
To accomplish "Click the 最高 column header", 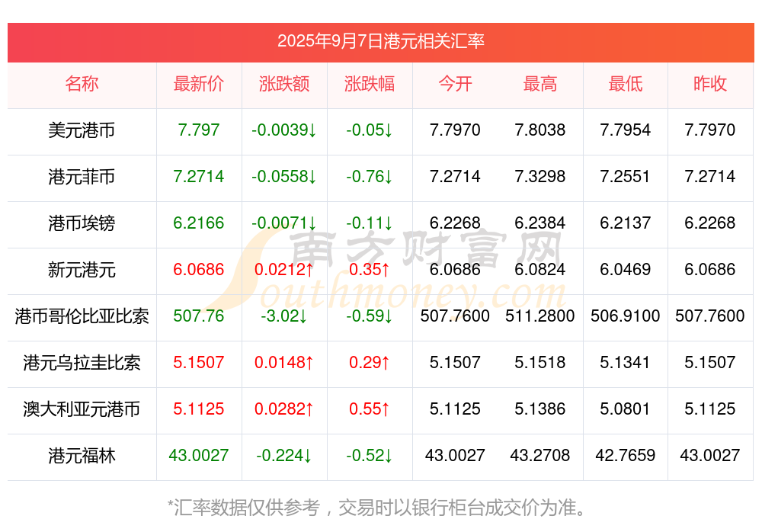I will pyautogui.click(x=540, y=84).
